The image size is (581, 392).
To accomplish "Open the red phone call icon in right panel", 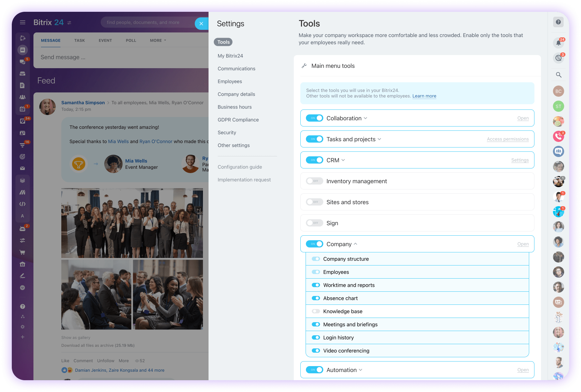I will 558,136.
